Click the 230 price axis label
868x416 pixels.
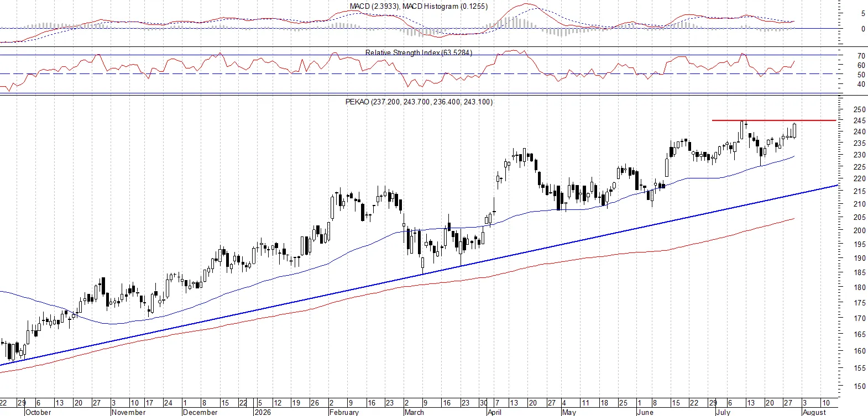pos(859,155)
